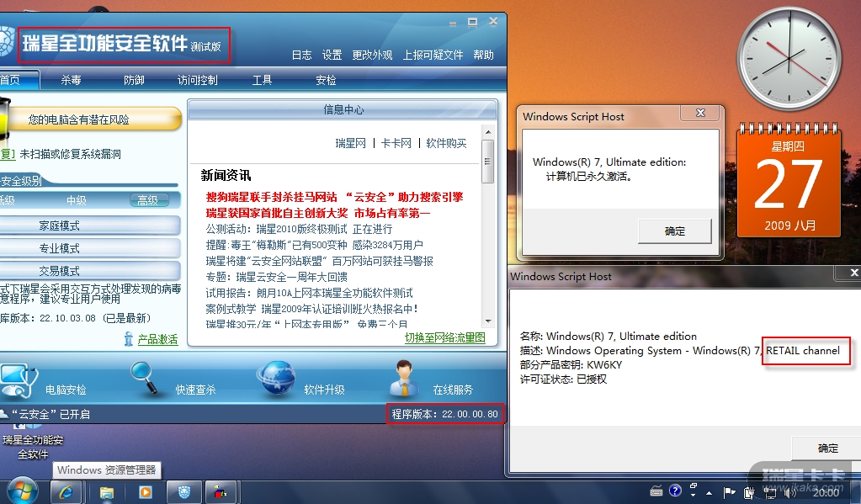
Task: Click the calendar gadget showing 27
Action: coord(789,181)
